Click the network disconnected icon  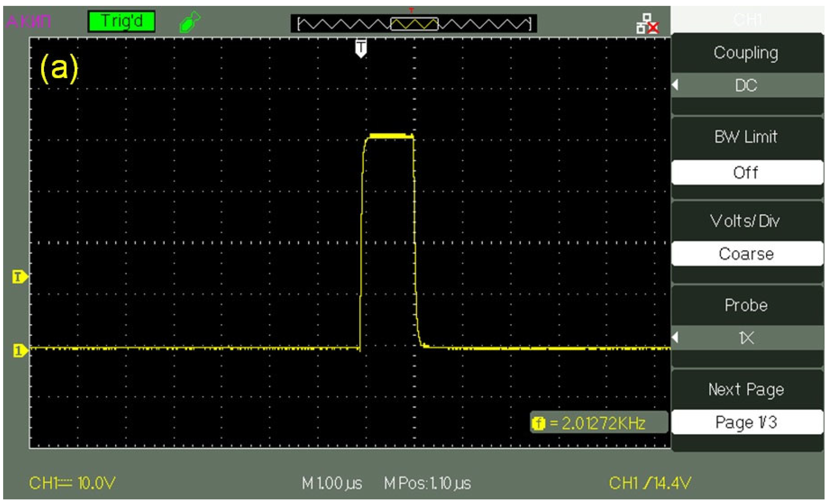[x=647, y=23]
